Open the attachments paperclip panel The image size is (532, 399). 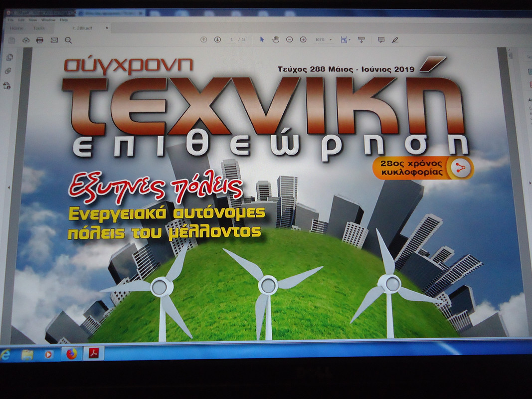point(8,71)
